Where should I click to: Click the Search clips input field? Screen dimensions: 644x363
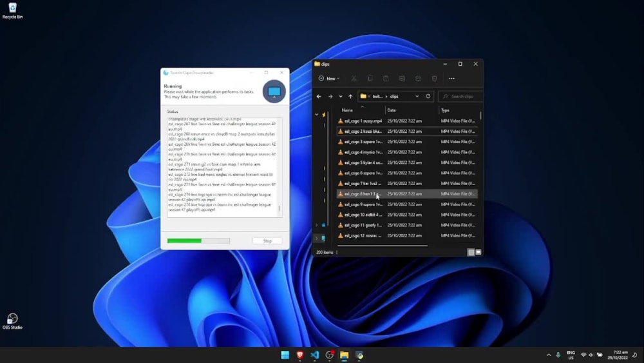[x=460, y=97]
